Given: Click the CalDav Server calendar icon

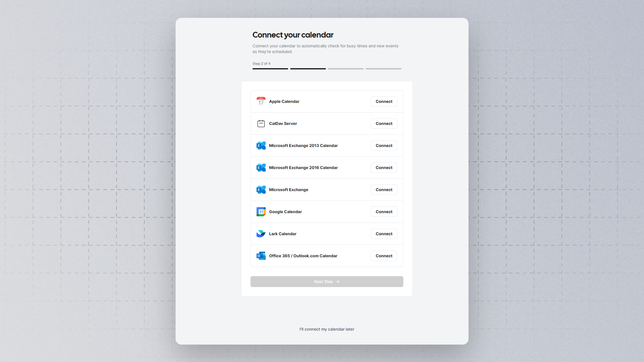Looking at the screenshot, I should (x=261, y=123).
